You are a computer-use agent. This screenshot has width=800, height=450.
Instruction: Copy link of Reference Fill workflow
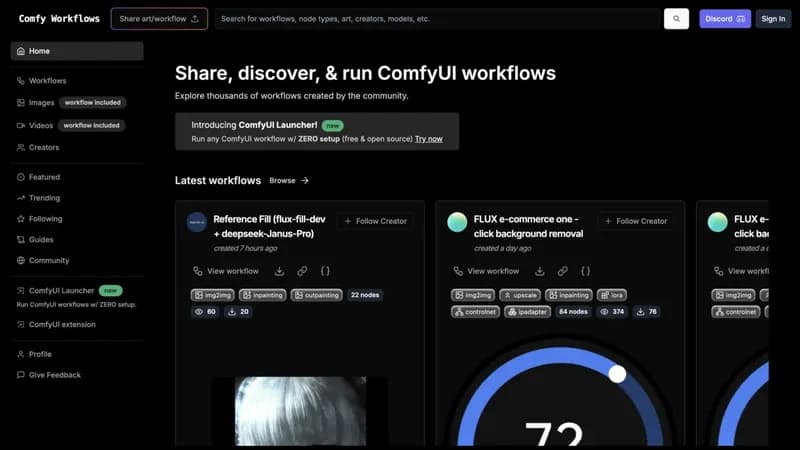[302, 271]
